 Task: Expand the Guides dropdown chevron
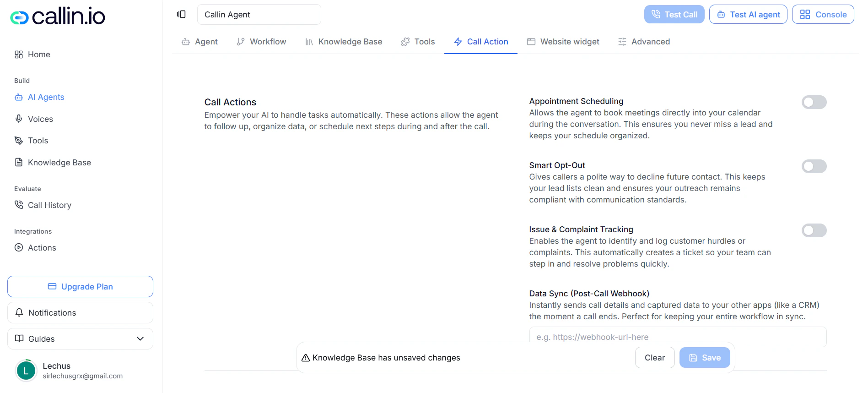[140, 338]
